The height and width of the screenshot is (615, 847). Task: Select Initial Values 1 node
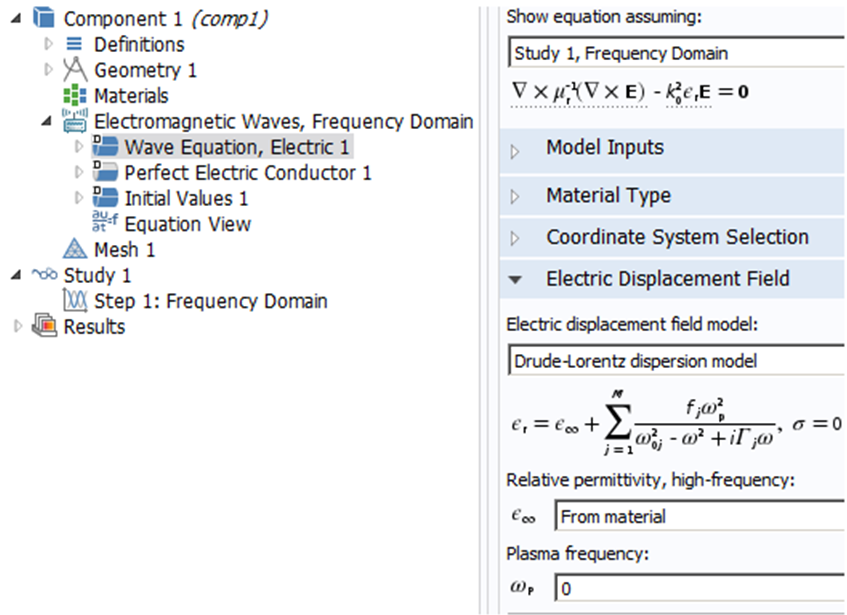(185, 198)
